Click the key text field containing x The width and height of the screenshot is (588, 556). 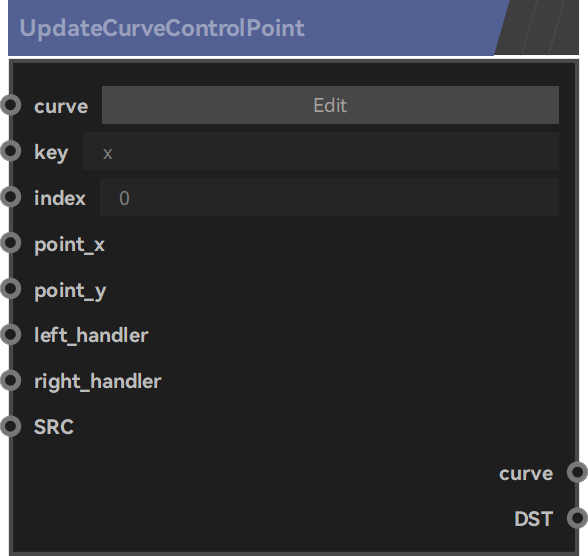pyautogui.click(x=321, y=151)
